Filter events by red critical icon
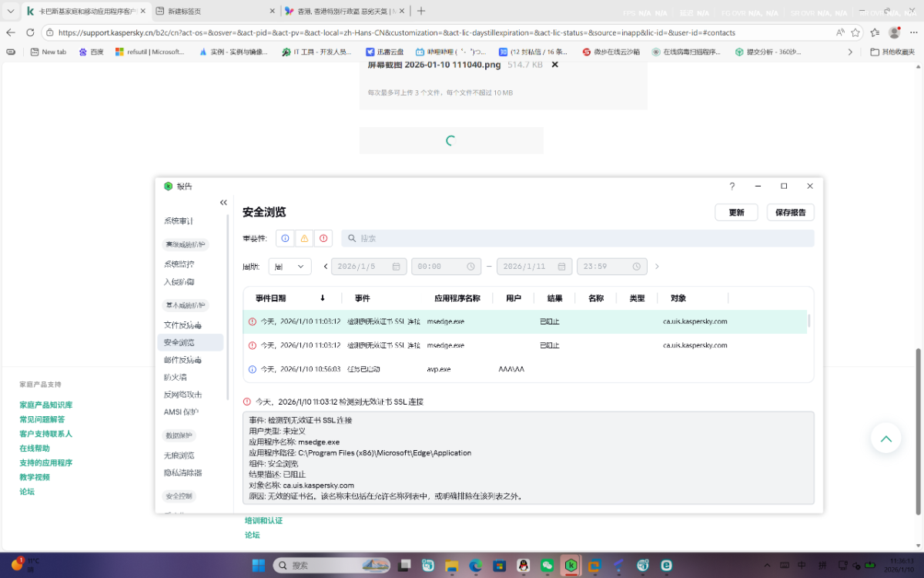 point(323,238)
